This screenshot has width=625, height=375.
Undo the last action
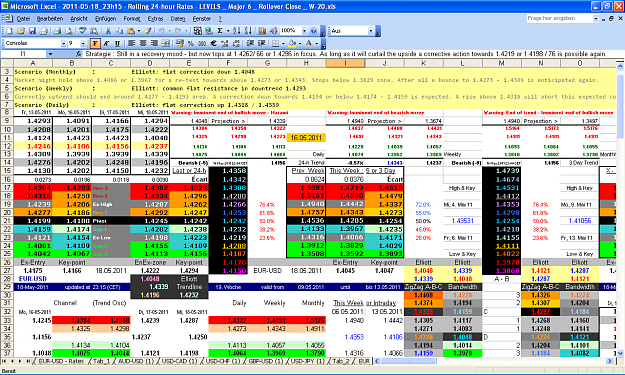pos(161,31)
